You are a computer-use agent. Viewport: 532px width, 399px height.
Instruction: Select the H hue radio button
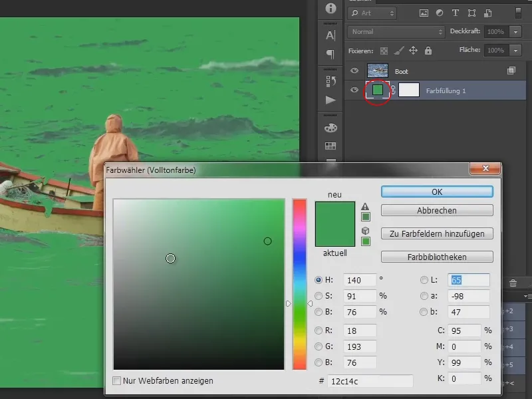(319, 280)
